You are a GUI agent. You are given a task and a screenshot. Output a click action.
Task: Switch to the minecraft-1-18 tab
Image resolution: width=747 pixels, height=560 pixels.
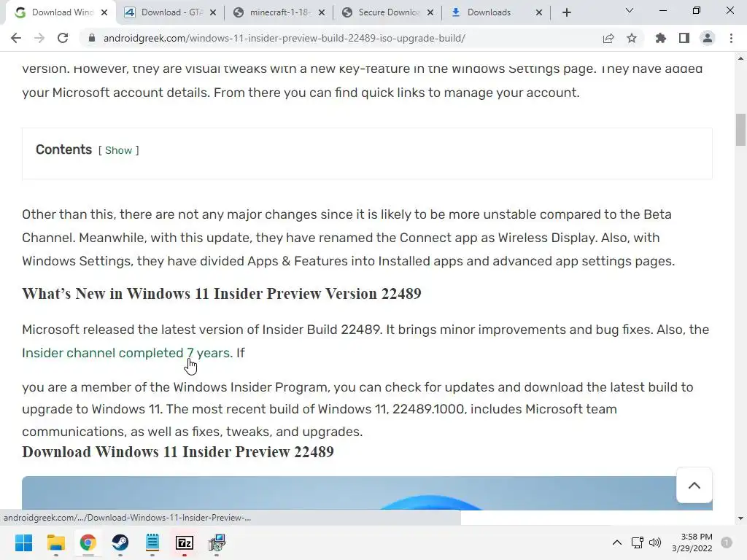[279, 12]
